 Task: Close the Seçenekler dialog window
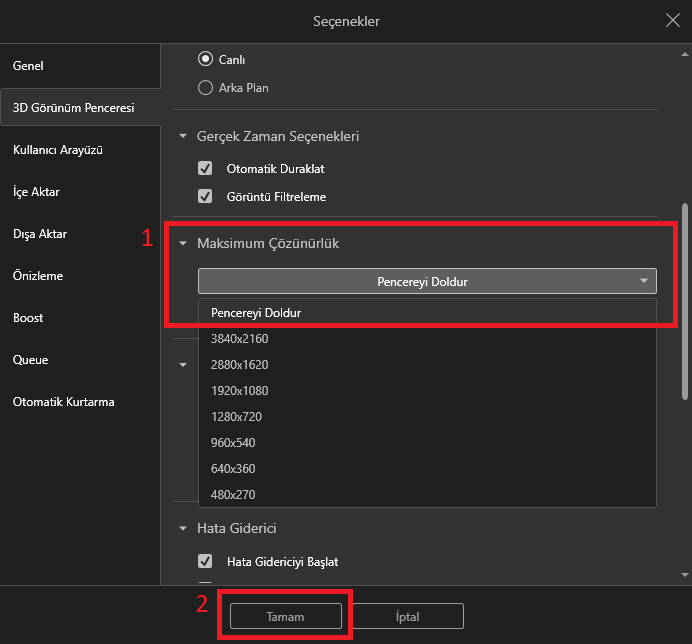click(672, 20)
